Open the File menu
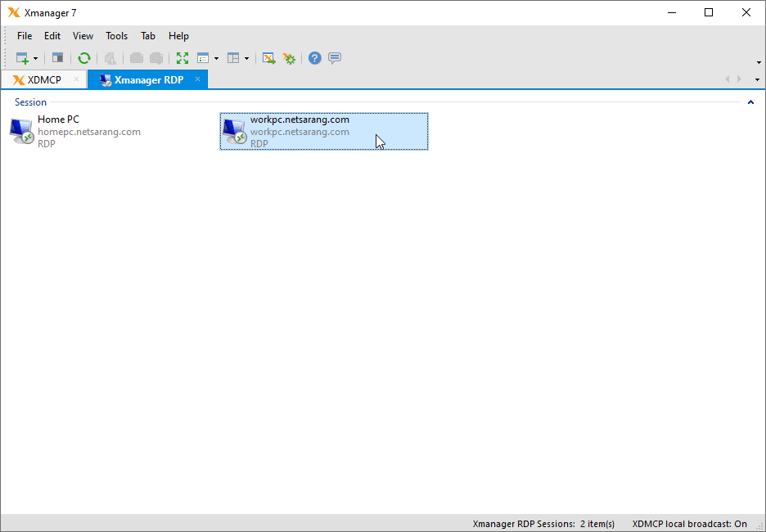The image size is (766, 532). tap(25, 36)
